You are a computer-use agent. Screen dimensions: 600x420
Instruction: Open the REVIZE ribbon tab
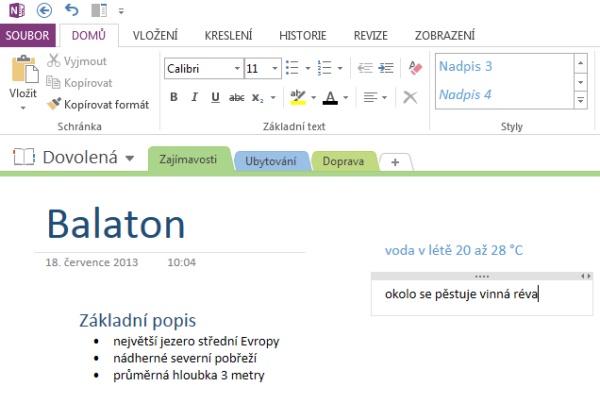pos(370,36)
